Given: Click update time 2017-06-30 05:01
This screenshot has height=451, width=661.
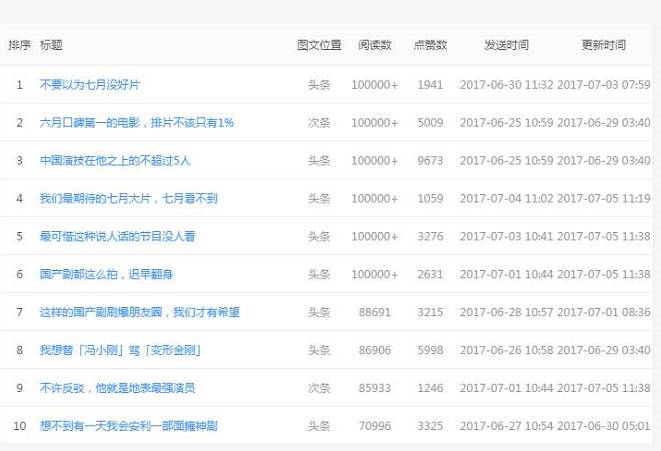Looking at the screenshot, I should (x=604, y=426).
